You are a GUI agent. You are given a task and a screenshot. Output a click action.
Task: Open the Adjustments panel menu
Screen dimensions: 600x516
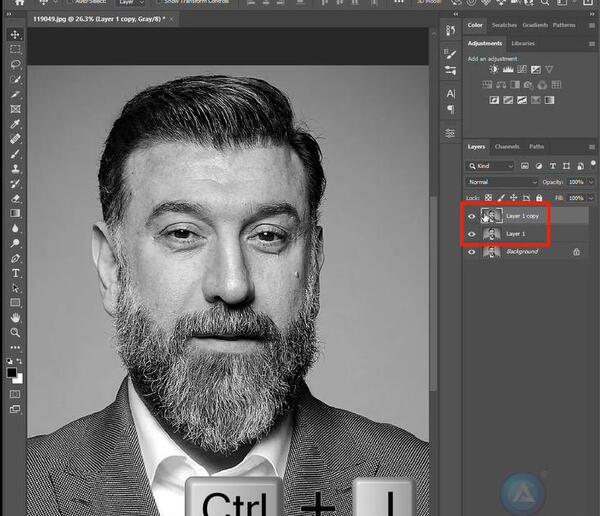(592, 44)
